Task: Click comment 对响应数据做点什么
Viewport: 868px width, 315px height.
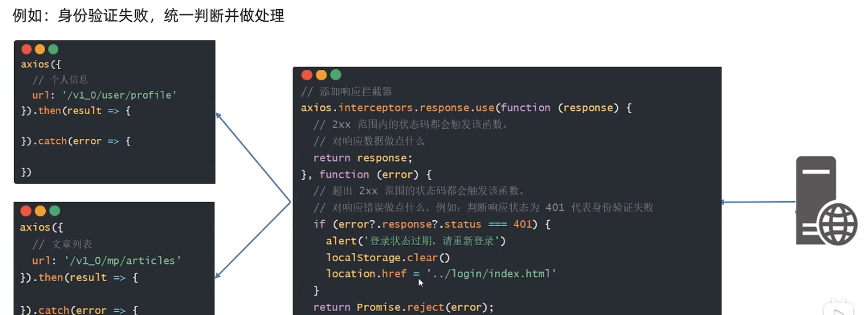Action: tap(369, 141)
